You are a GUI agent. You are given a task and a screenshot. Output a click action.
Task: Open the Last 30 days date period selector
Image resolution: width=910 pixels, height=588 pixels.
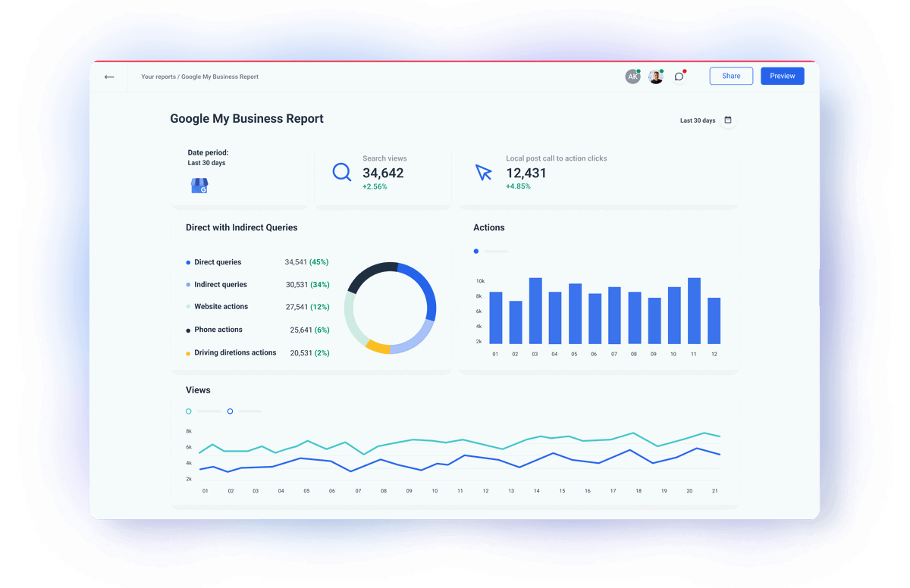(697, 120)
